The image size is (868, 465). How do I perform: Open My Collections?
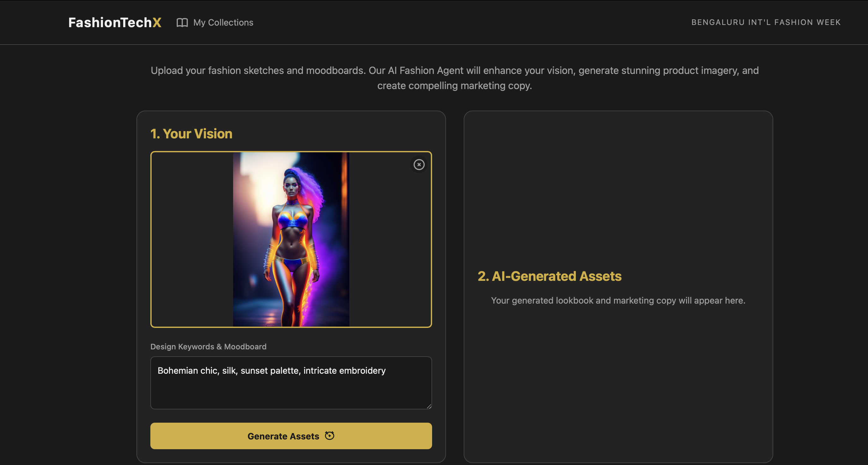pyautogui.click(x=223, y=22)
